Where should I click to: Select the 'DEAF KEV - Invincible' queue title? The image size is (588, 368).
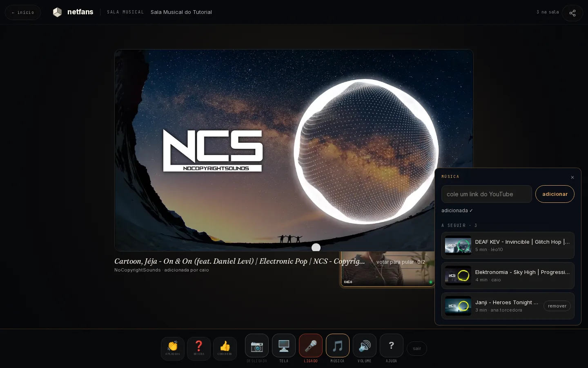coord(523,242)
